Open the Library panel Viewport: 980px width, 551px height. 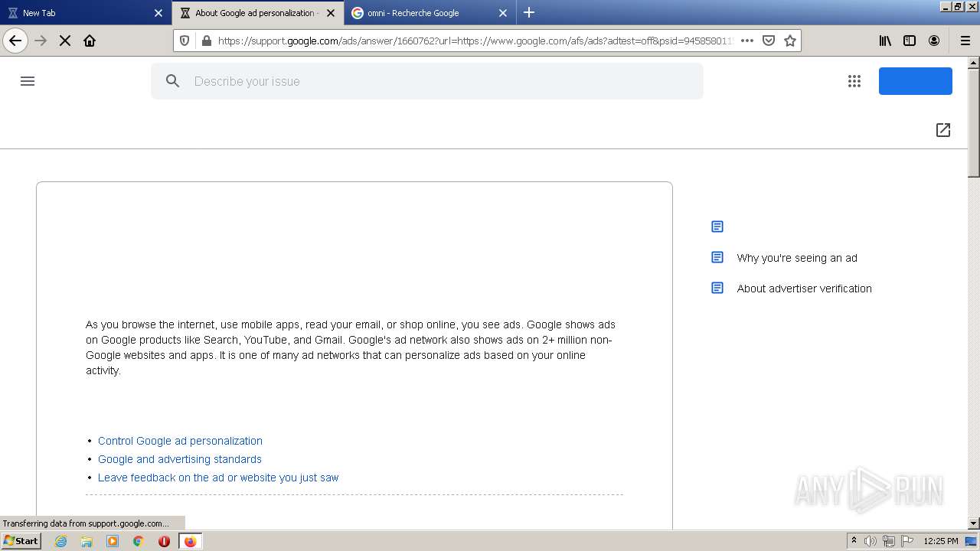coord(885,41)
